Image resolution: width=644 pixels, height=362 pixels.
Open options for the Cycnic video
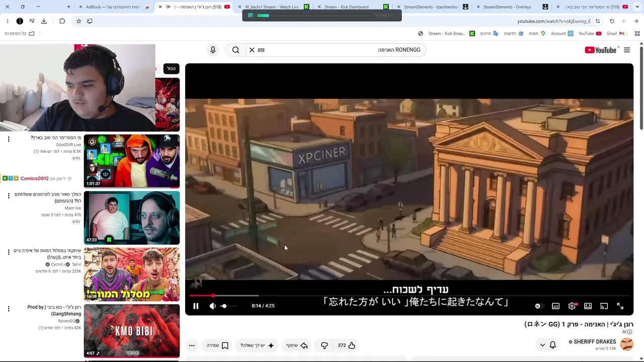(9, 252)
